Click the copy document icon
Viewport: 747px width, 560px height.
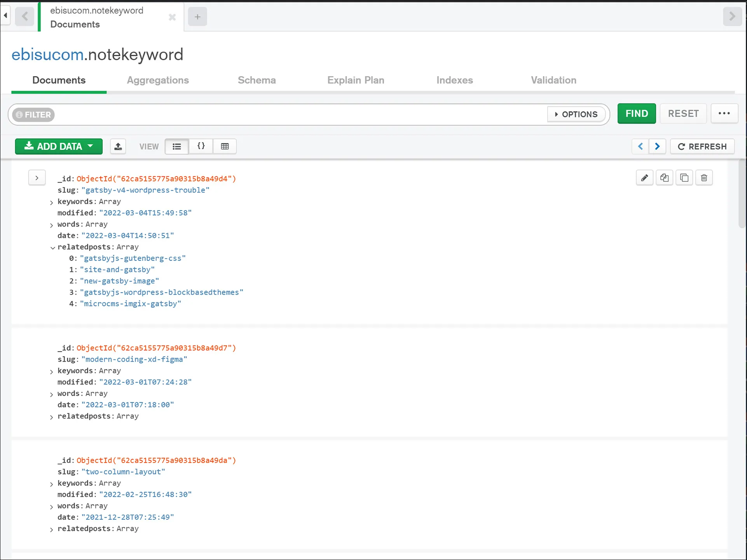(664, 178)
